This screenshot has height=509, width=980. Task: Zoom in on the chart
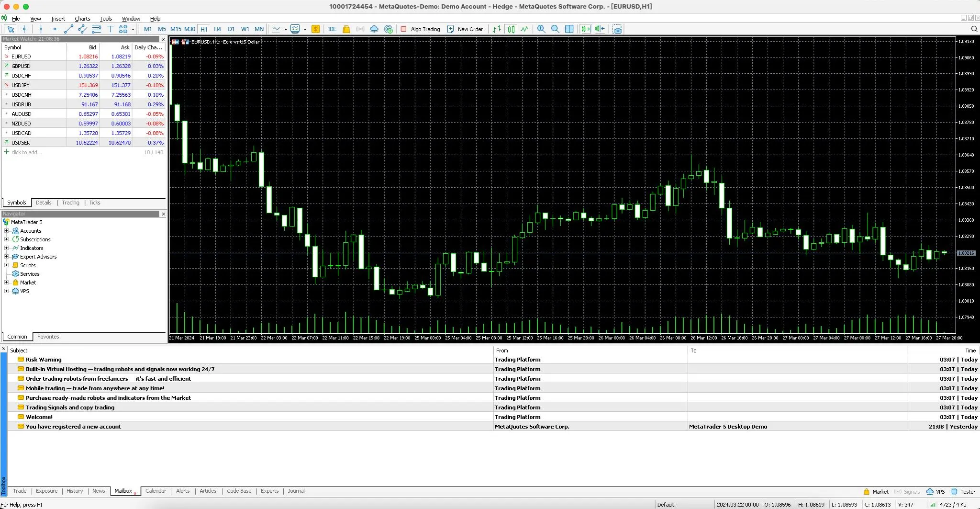(541, 29)
